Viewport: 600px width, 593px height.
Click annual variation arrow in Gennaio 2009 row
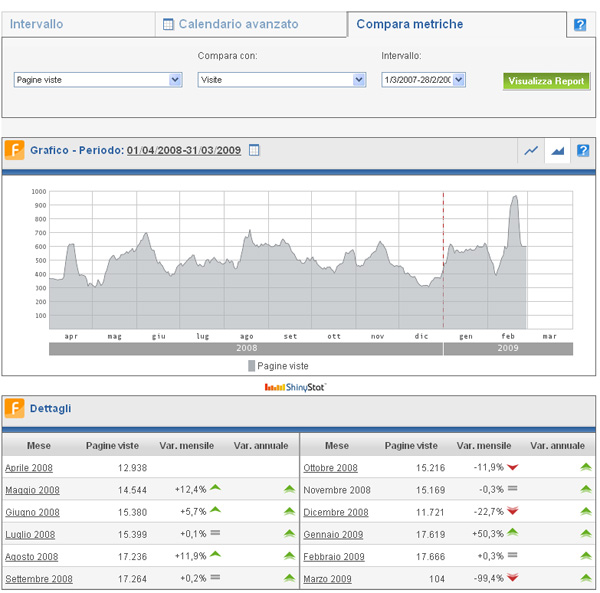click(586, 533)
